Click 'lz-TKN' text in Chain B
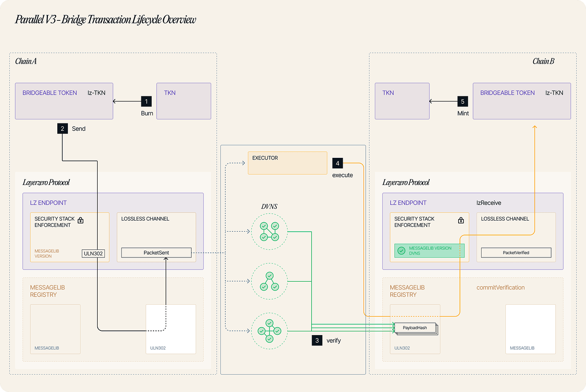Screen dimensions: 586x392 tap(554, 93)
